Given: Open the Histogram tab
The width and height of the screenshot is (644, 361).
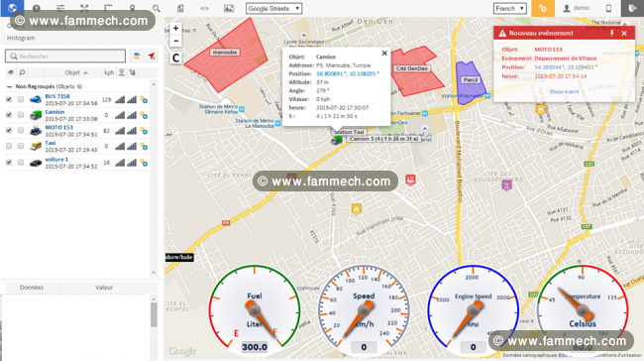Looking at the screenshot, I should [x=21, y=38].
